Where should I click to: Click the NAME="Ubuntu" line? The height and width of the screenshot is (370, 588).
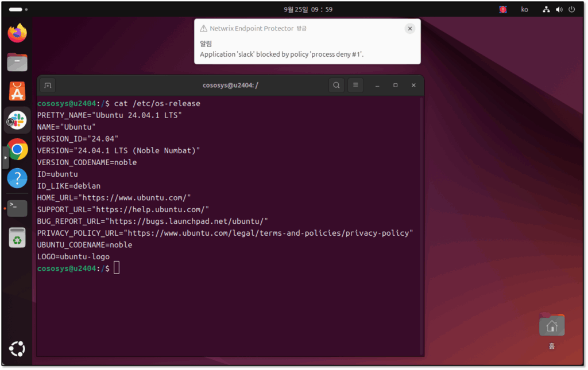pyautogui.click(x=67, y=127)
